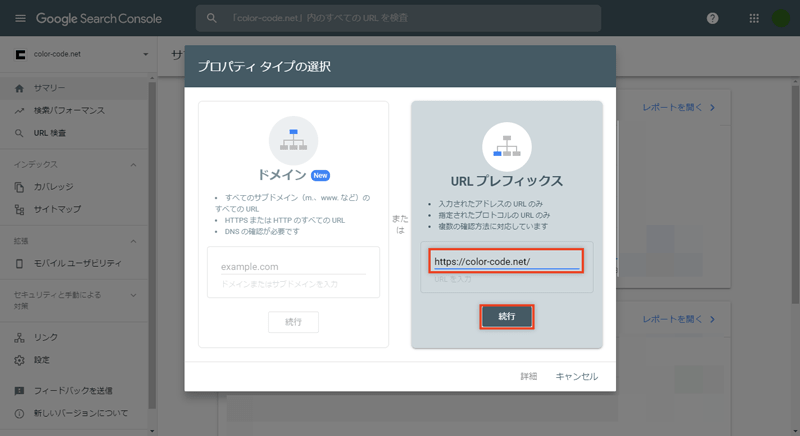Open 検索パフォーマンス in sidebar

74,111
